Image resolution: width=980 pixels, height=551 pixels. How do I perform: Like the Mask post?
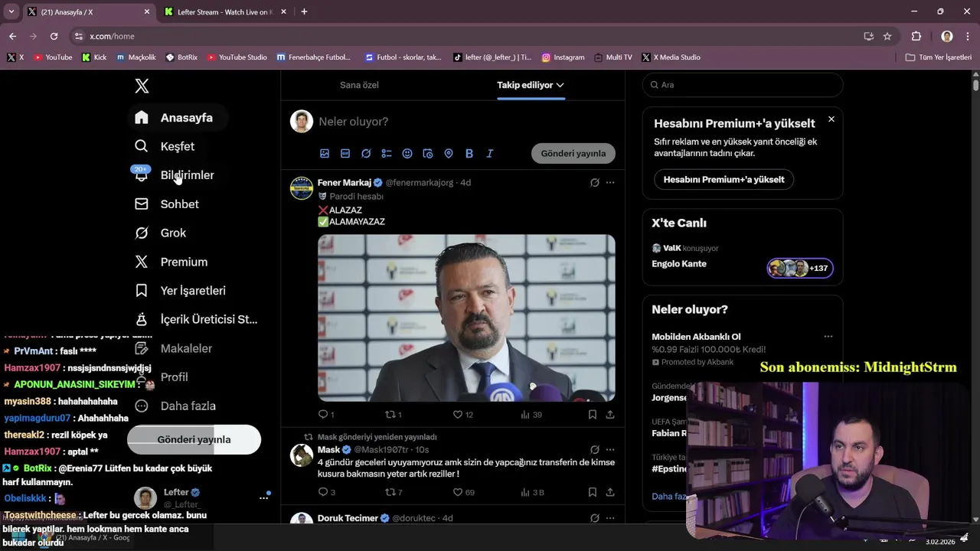click(458, 492)
